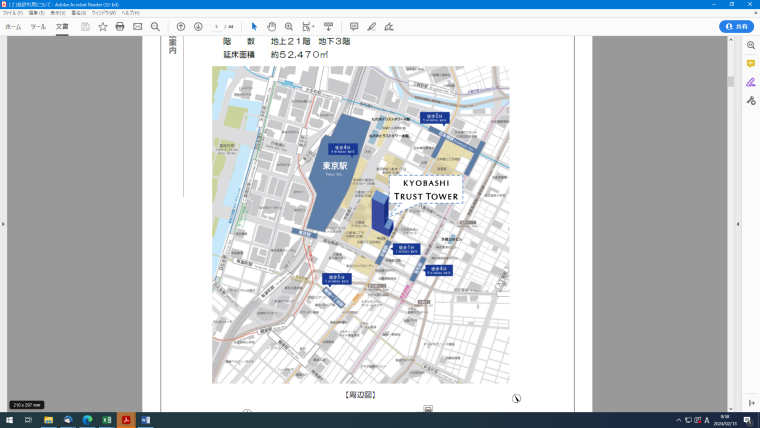Click the save file icon
The height and width of the screenshot is (428, 760).
pos(85,27)
